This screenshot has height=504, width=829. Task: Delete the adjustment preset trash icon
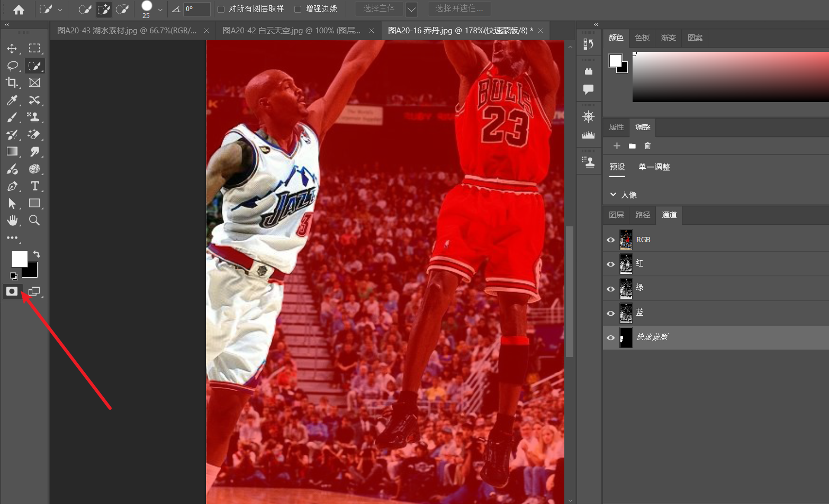[x=647, y=146]
